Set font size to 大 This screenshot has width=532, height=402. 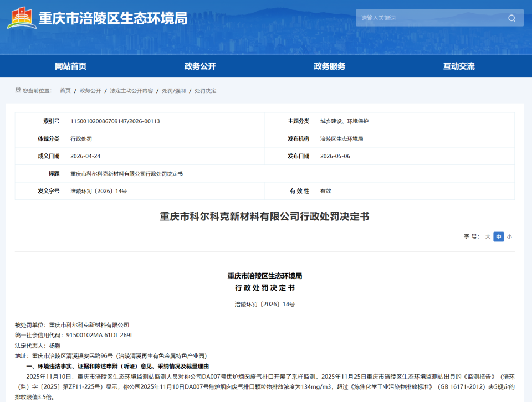[488, 236]
